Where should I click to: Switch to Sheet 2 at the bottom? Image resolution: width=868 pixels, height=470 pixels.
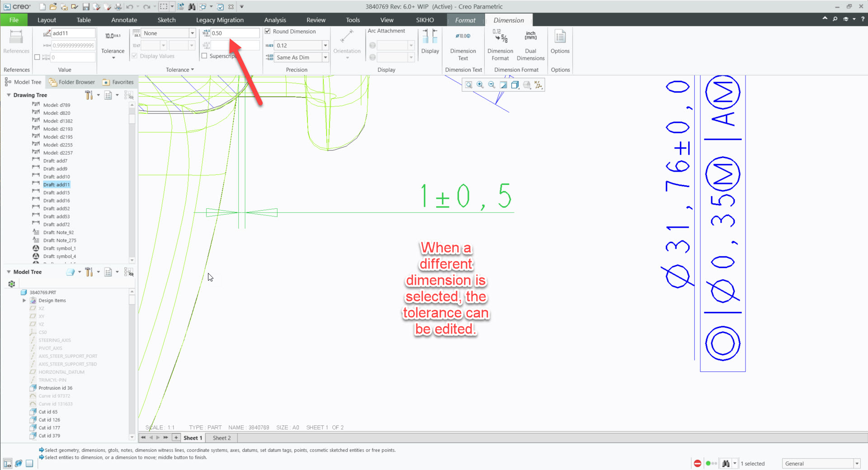221,437
